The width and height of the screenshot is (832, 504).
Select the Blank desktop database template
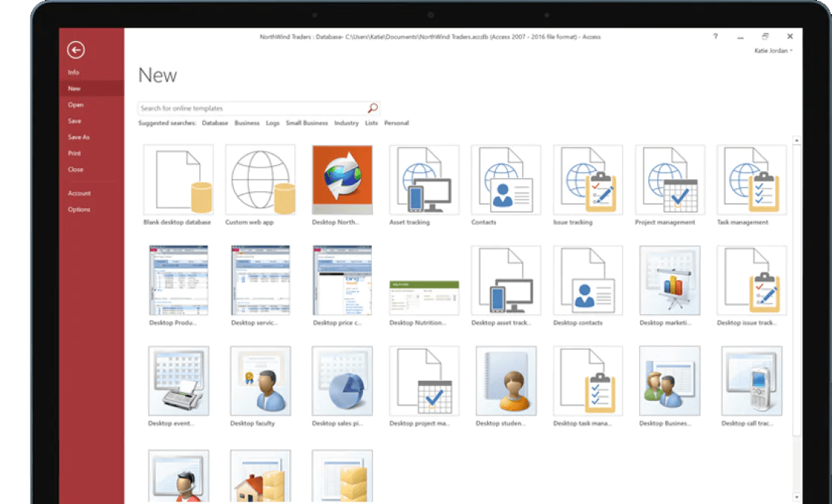click(x=178, y=179)
